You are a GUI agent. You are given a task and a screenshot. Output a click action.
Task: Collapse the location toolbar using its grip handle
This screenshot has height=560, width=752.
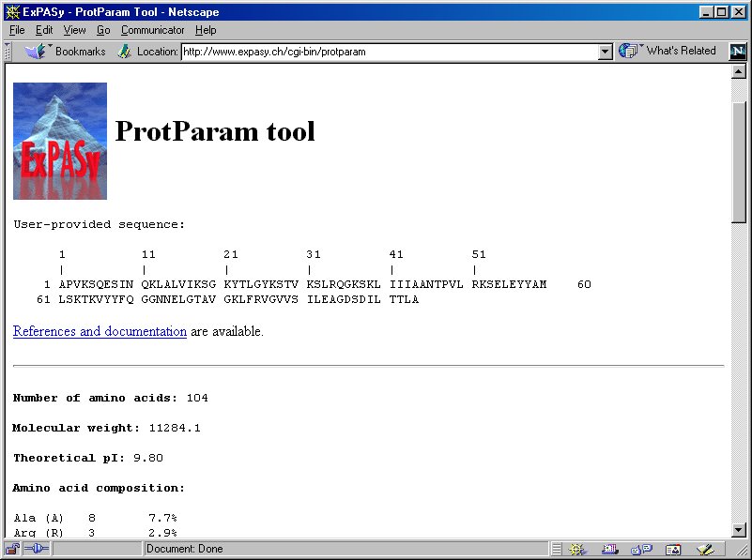pyautogui.click(x=8, y=52)
